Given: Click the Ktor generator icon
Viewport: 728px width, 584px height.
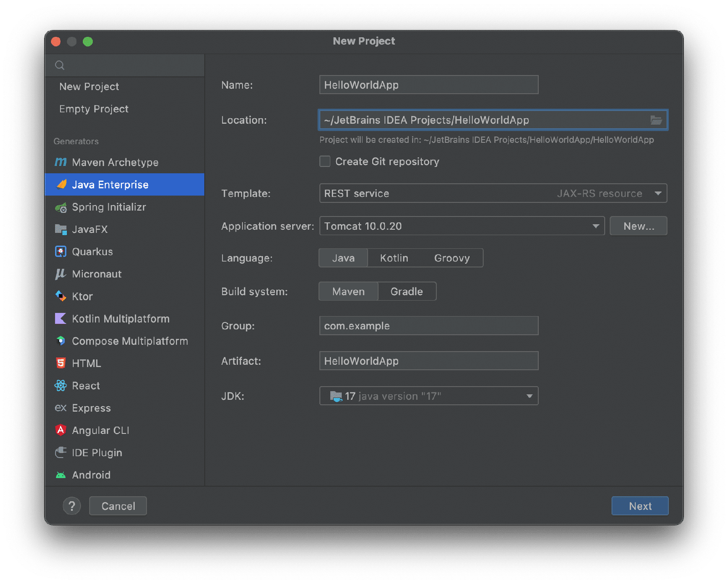Looking at the screenshot, I should pos(61,296).
